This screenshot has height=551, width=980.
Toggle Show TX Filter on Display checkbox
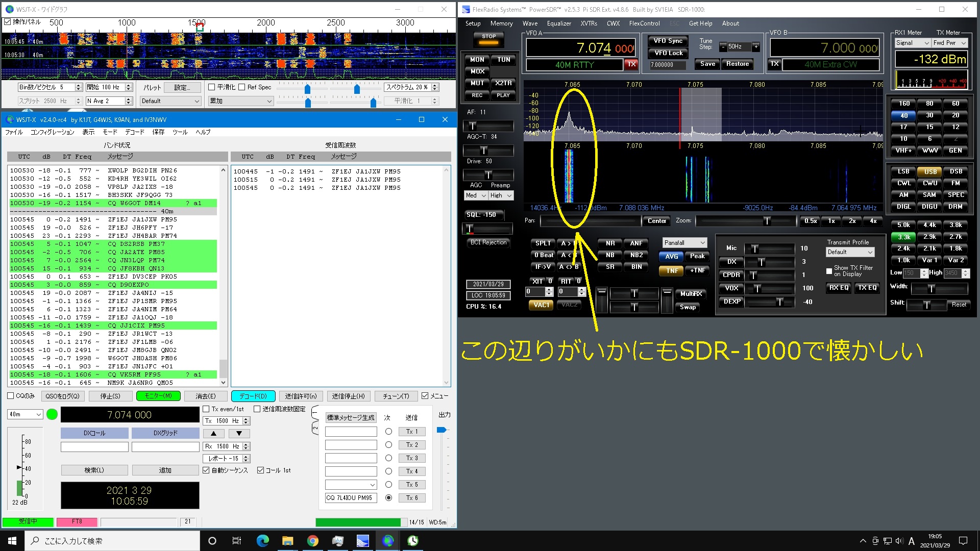[x=829, y=271]
